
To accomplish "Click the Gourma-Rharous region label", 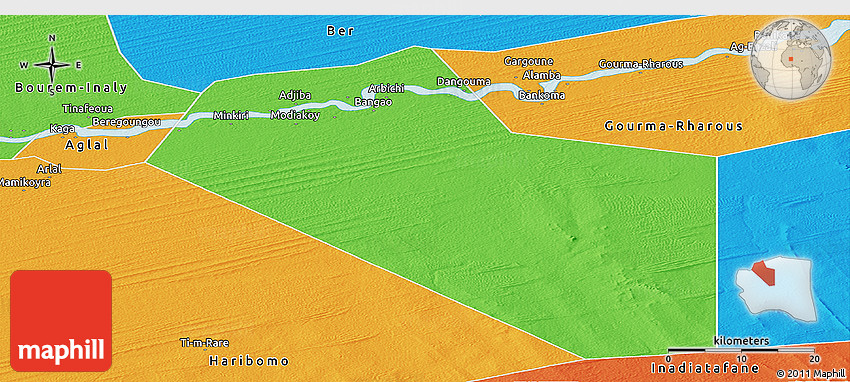I will (x=673, y=126).
